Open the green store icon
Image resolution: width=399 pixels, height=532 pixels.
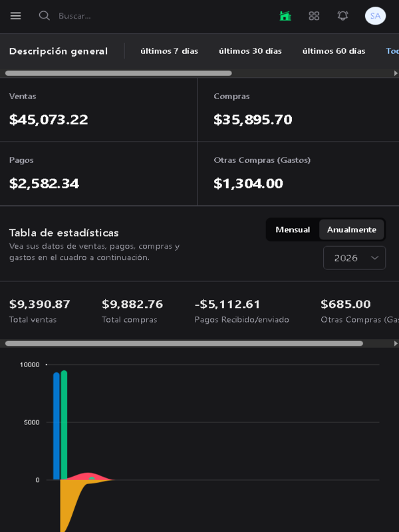pos(285,16)
